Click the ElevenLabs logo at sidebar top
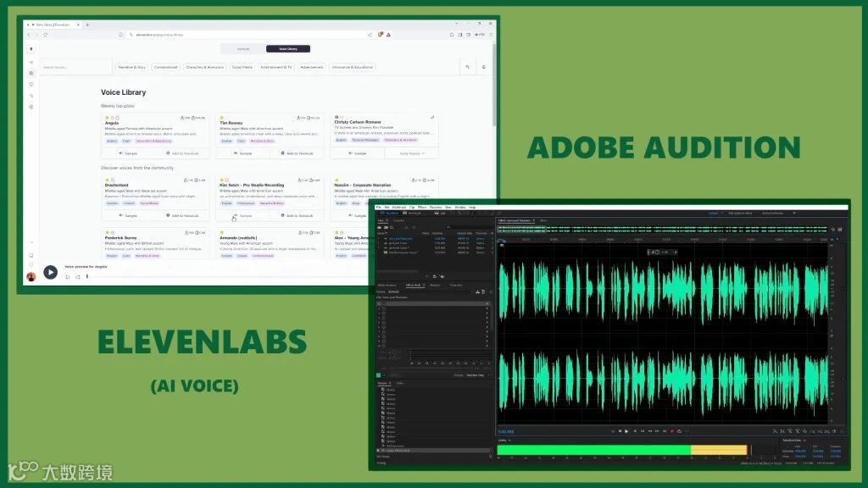The image size is (868, 488). [x=31, y=48]
